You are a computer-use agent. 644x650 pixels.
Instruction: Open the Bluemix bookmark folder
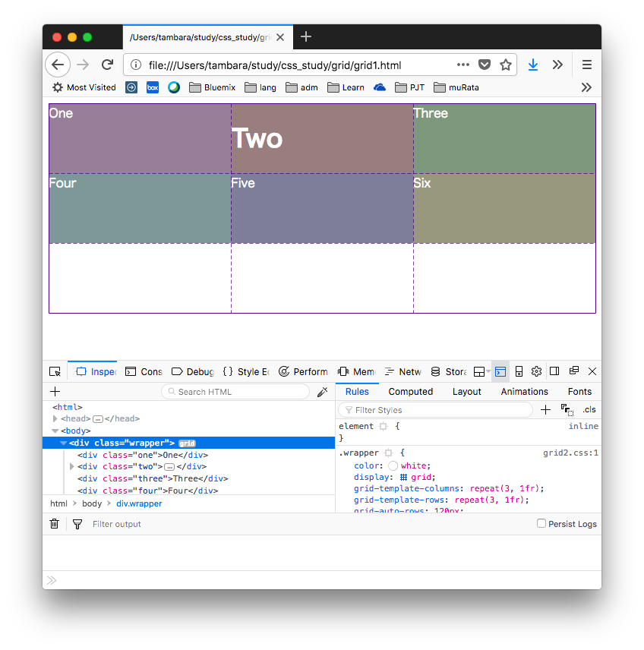213,87
